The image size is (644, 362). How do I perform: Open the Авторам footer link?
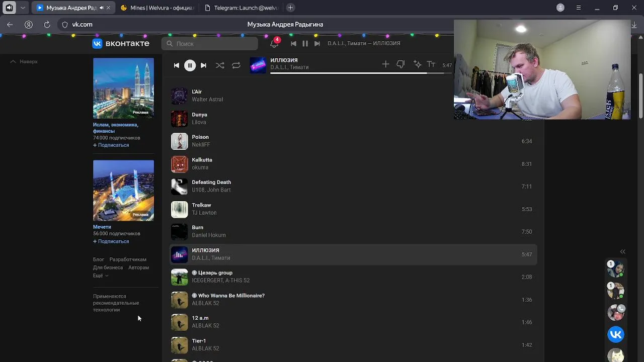point(138,267)
